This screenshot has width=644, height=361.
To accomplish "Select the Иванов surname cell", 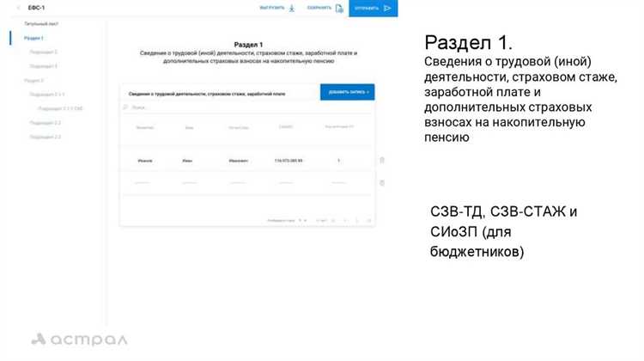I will pyautogui.click(x=145, y=161).
